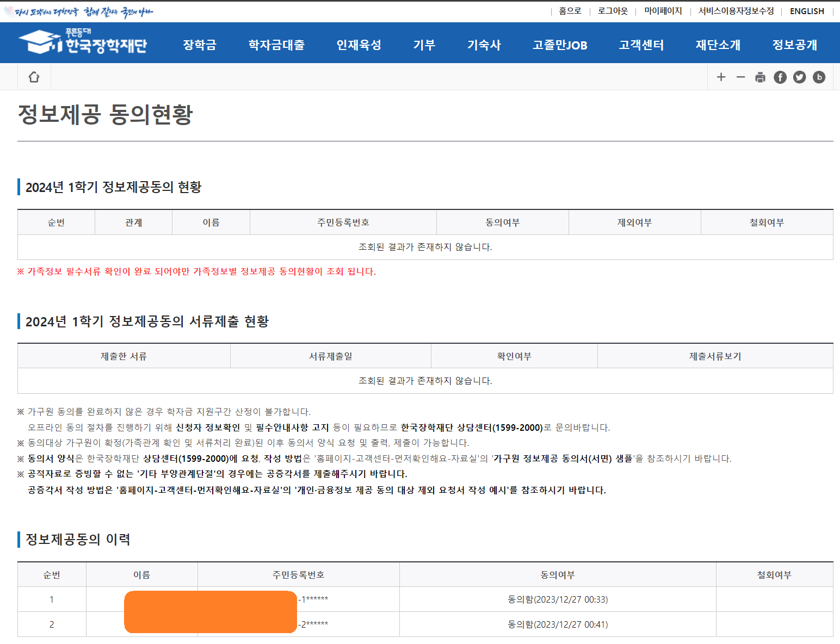
Task: Click the 제출서류보기 column header
Action: (x=715, y=356)
